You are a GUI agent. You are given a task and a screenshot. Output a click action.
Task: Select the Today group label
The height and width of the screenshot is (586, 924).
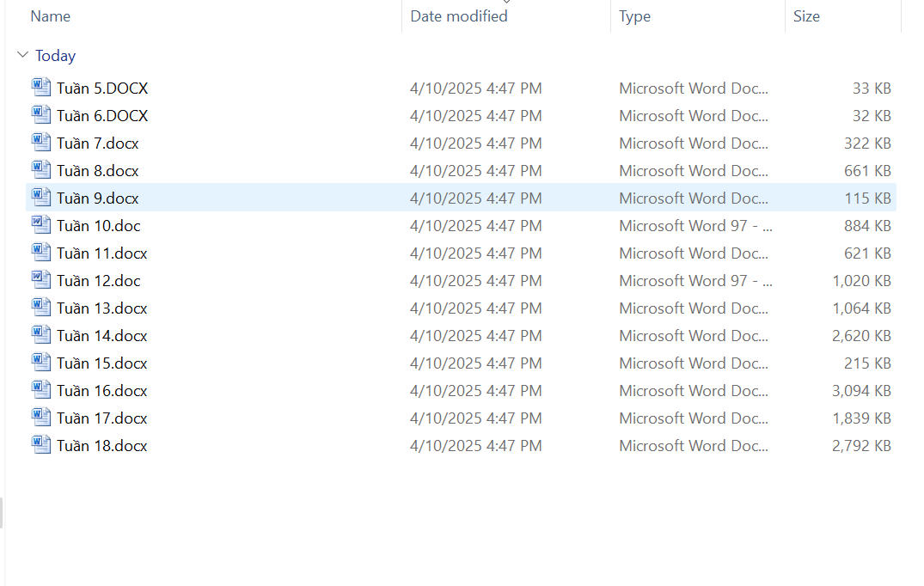pyautogui.click(x=56, y=56)
